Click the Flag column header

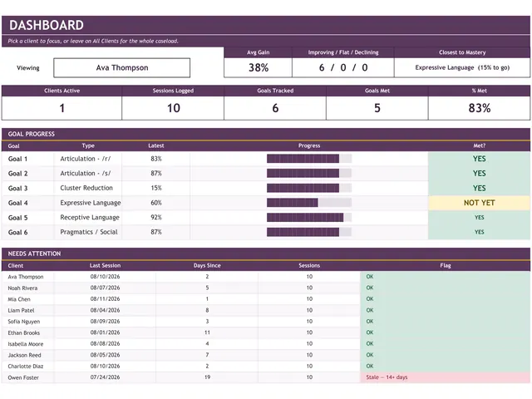(446, 266)
